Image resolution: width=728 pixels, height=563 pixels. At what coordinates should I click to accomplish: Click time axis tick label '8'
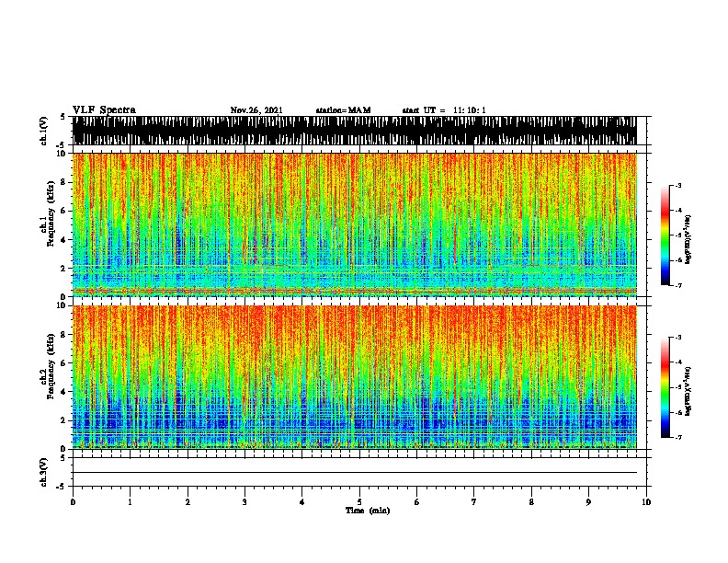coord(531,502)
